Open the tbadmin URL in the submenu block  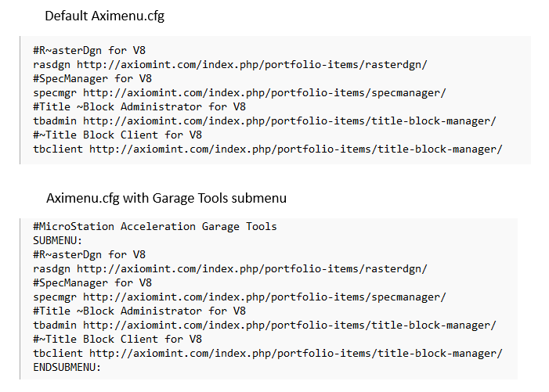pyautogui.click(x=290, y=325)
